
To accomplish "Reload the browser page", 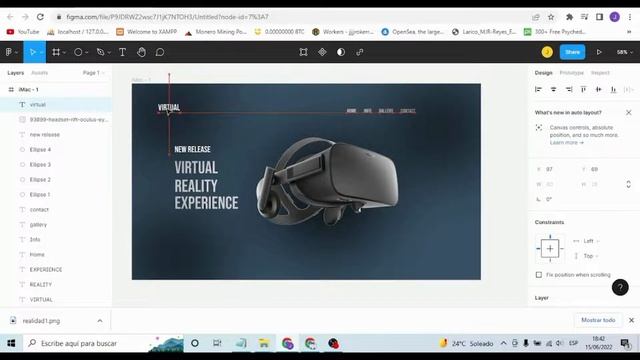I will pos(40,17).
